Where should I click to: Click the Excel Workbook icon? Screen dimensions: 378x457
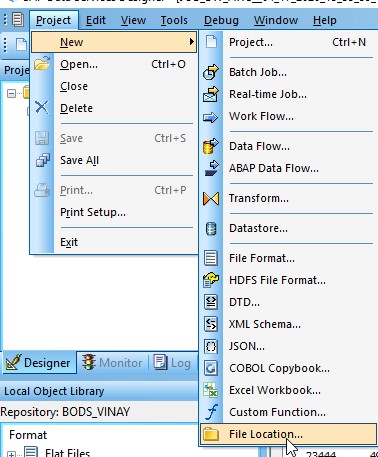[x=211, y=390]
